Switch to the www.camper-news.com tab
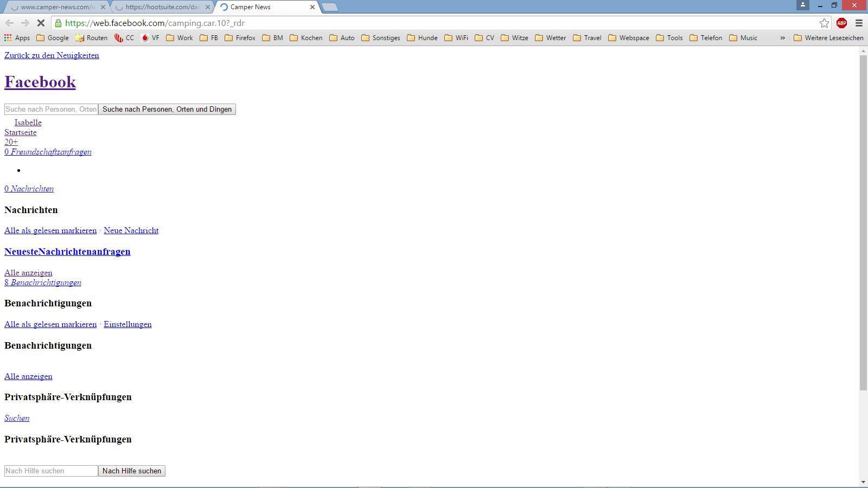Viewport: 868px width, 488px height. point(57,7)
